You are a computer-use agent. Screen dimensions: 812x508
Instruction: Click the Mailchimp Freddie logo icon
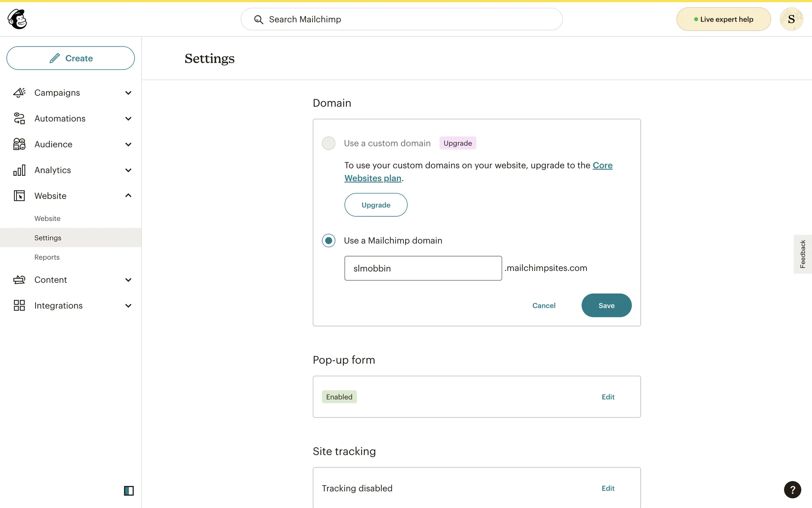pos(17,19)
